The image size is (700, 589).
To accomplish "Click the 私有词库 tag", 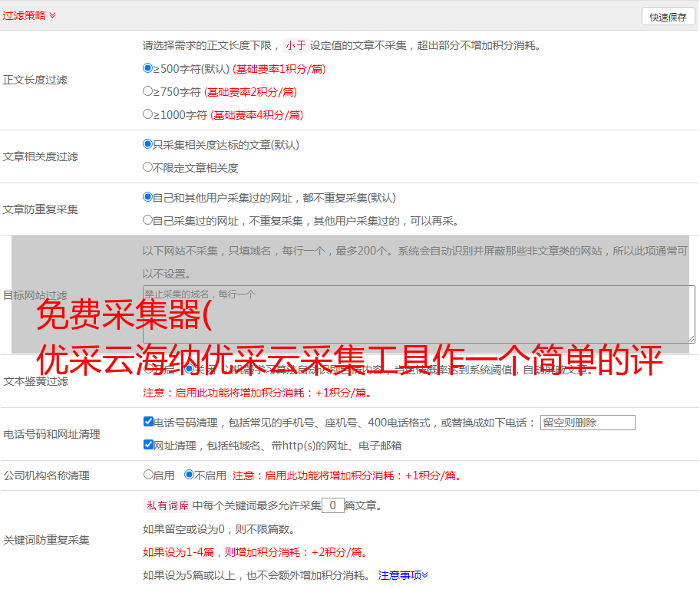I will click(168, 505).
